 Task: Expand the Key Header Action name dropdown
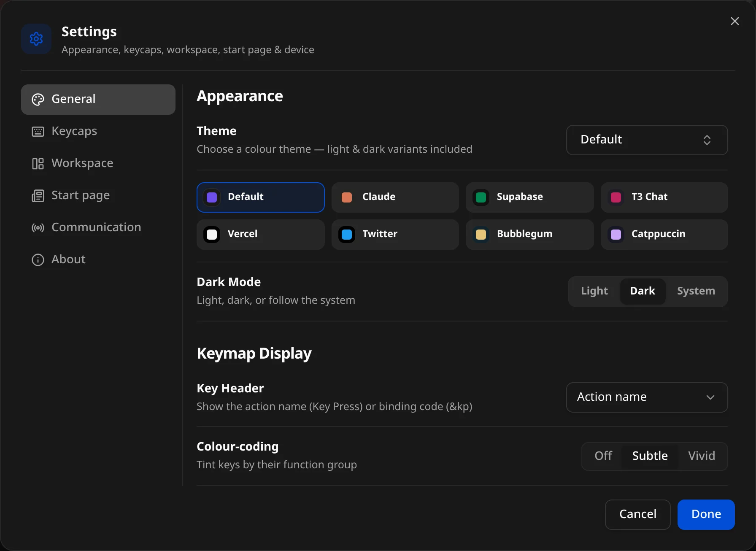647,397
